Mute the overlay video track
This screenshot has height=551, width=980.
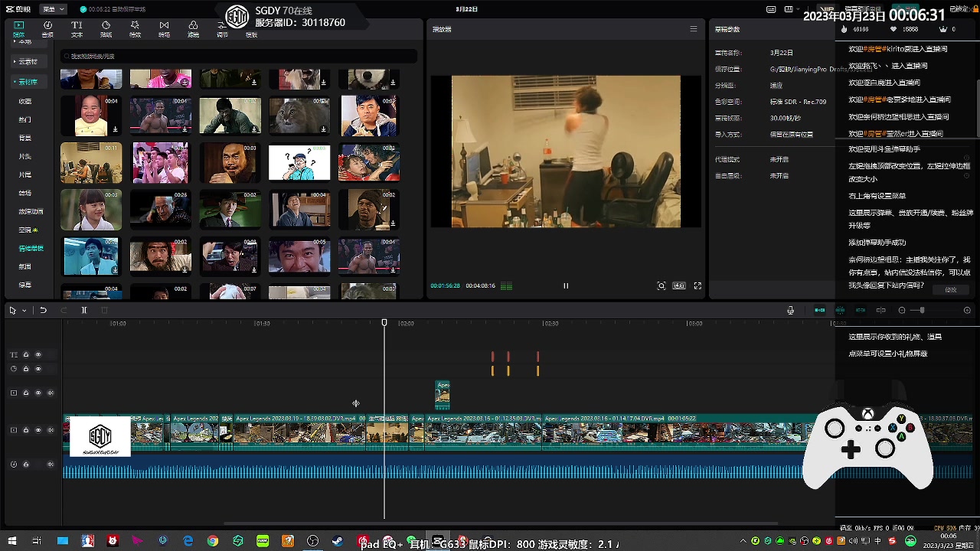tap(51, 393)
